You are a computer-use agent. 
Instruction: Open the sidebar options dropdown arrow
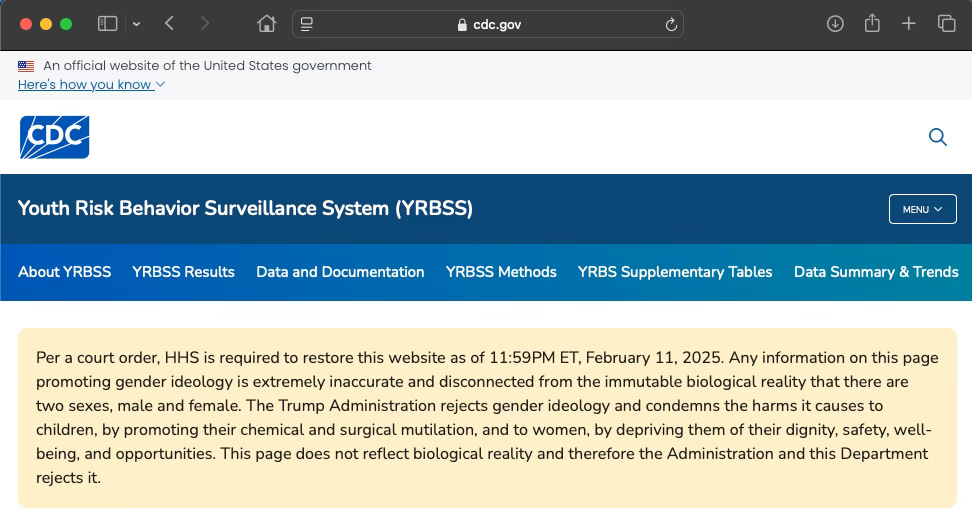click(x=136, y=24)
